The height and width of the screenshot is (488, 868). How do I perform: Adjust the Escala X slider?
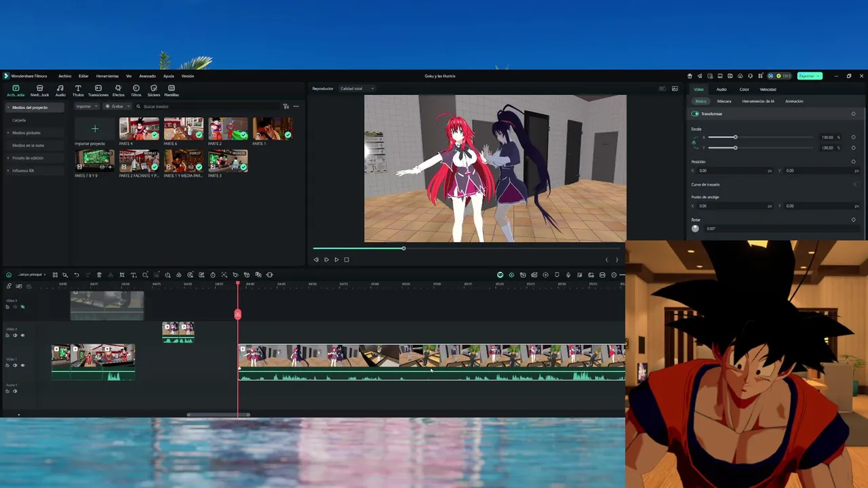(760, 138)
